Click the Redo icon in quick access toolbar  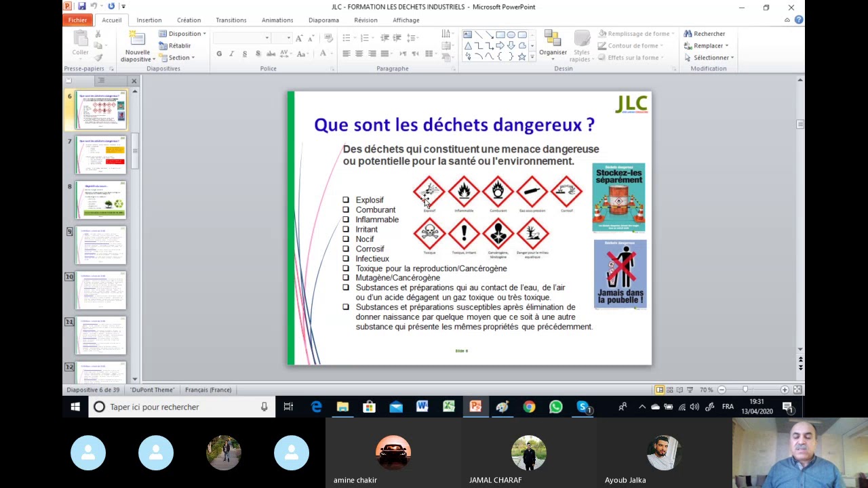111,7
